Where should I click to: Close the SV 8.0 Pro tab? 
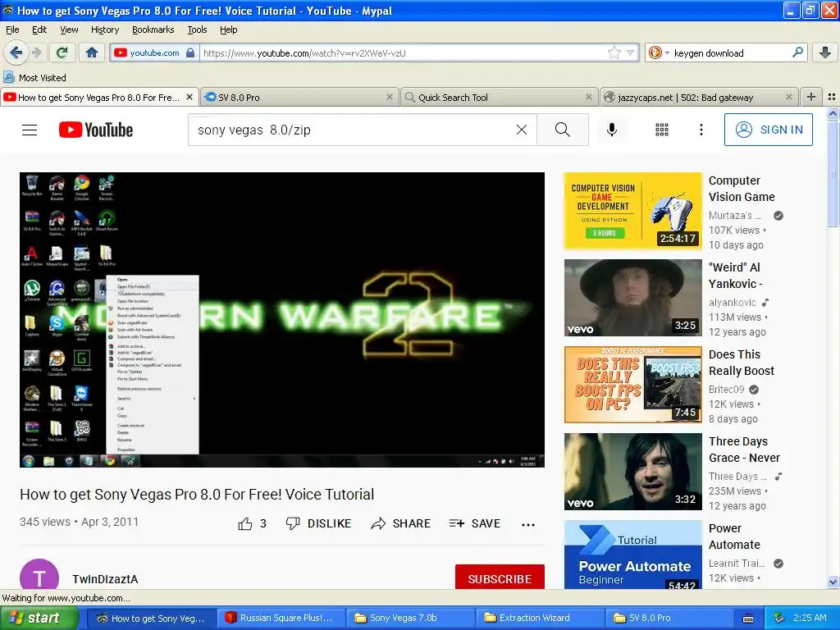click(x=390, y=97)
